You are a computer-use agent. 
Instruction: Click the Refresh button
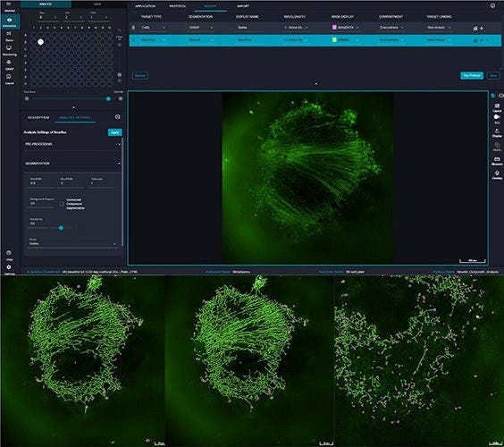pyautogui.click(x=139, y=76)
